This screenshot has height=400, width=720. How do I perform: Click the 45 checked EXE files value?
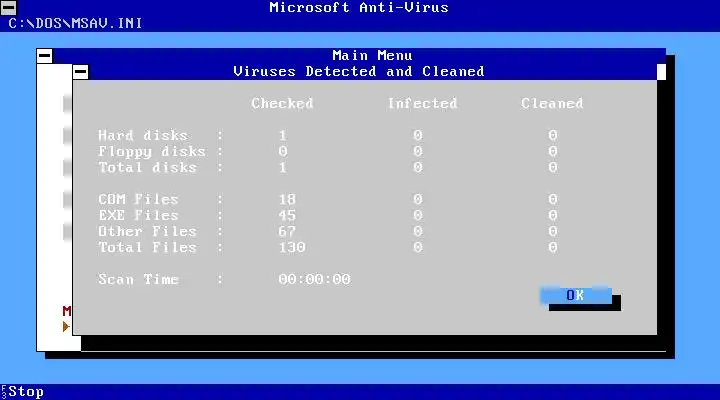tap(287, 215)
